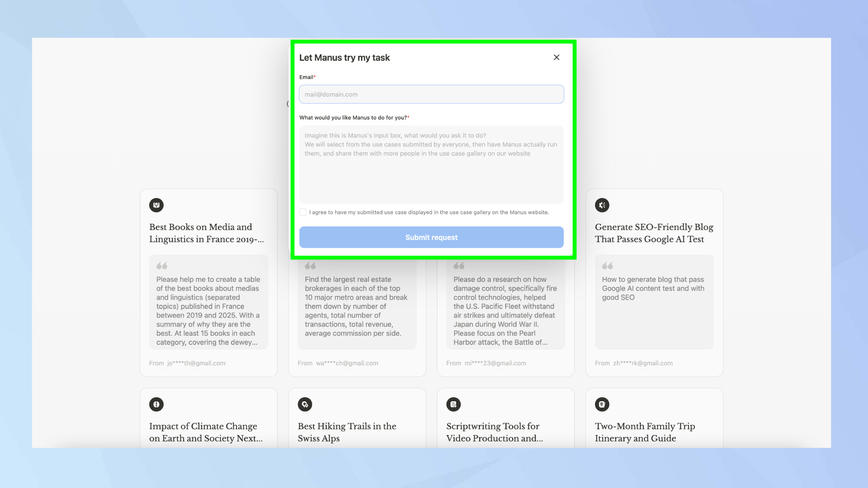Click the Climate Change card icon
The image size is (868, 488).
click(156, 404)
